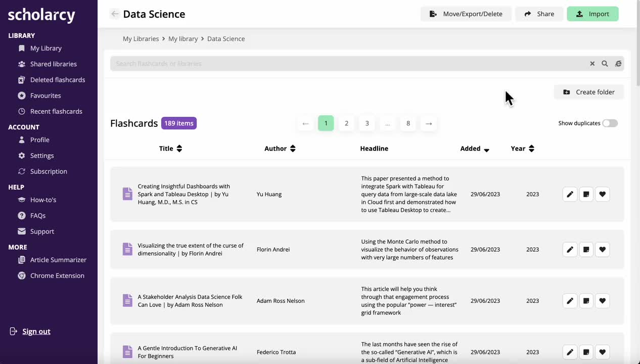Select the search magnifier icon in the search bar

coord(605,63)
